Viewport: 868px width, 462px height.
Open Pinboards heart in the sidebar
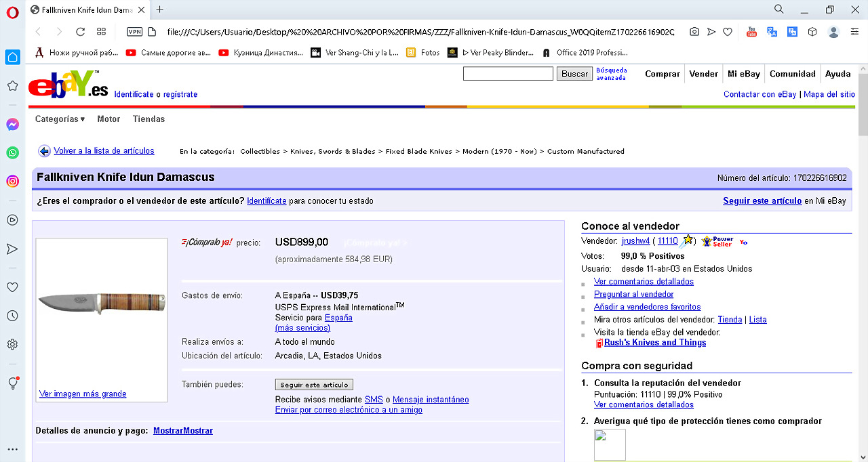click(12, 287)
